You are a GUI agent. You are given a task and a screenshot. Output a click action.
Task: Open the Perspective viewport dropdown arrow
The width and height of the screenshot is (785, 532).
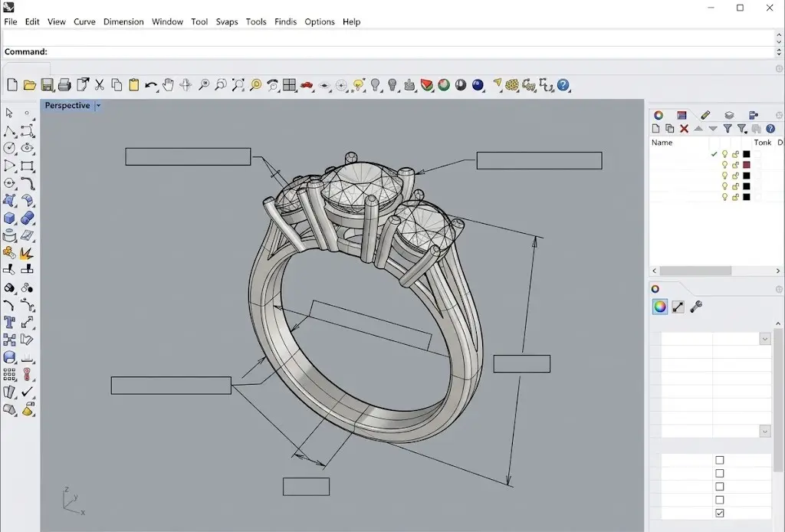(x=98, y=106)
